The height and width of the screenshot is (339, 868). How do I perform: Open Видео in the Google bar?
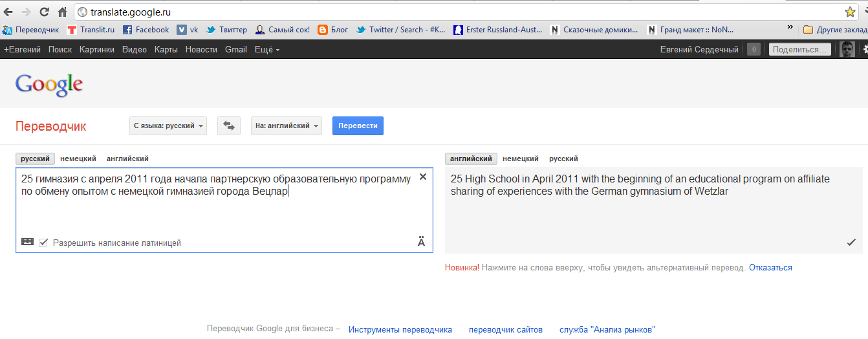135,50
